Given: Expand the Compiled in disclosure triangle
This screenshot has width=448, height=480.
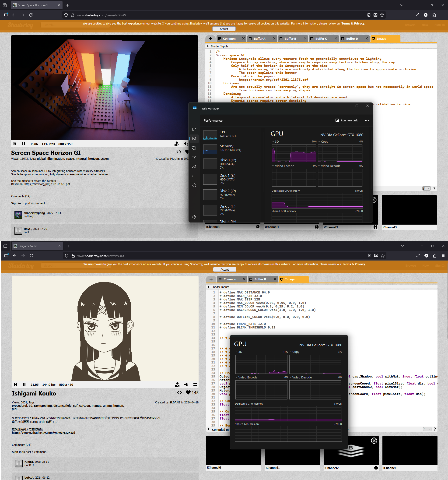Looking at the screenshot, I should tap(209, 429).
